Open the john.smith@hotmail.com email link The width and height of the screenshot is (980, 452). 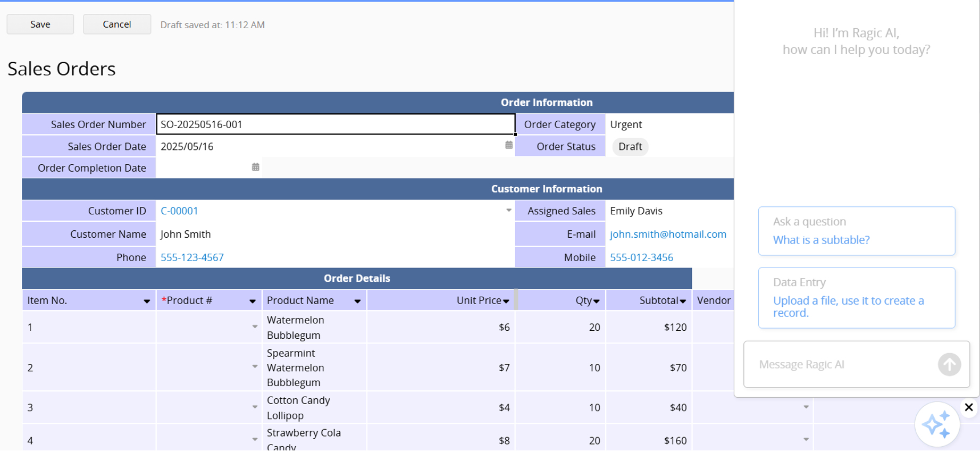click(668, 234)
